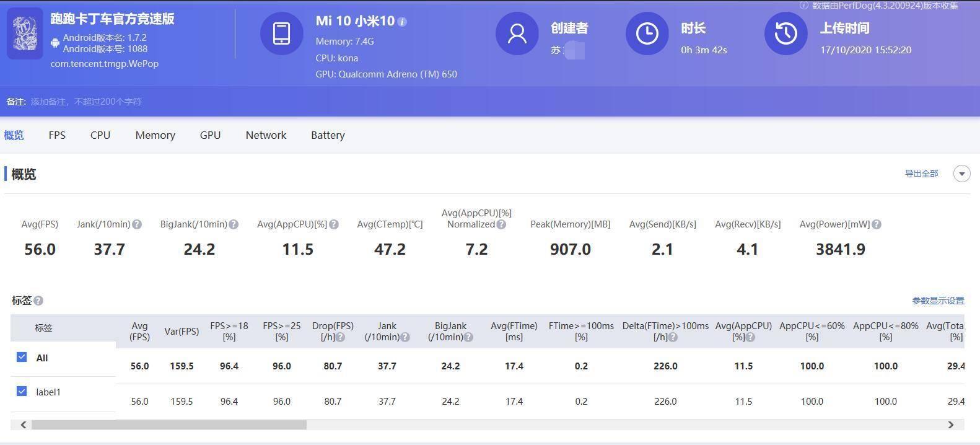Click the game app icon thumbnail
980x445 pixels.
25,33
